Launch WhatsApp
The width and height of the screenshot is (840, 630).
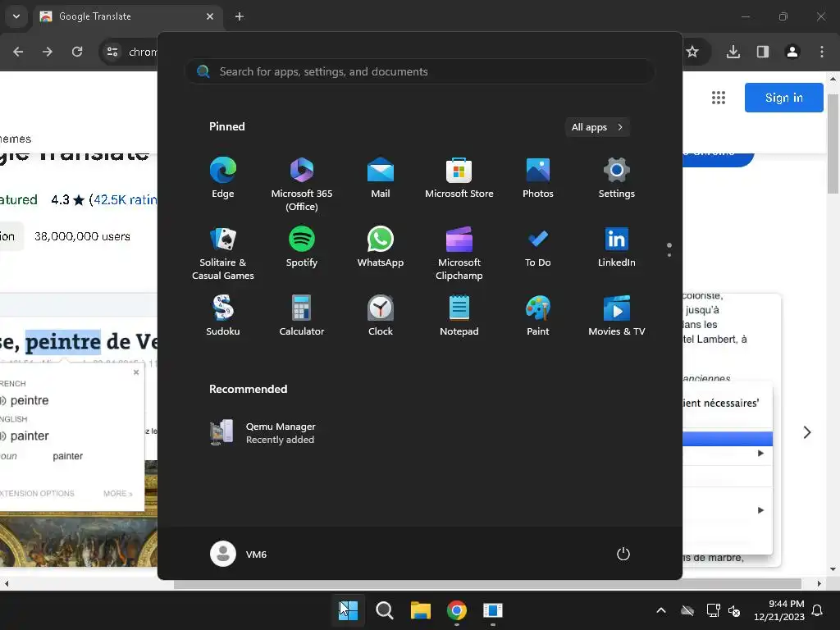(381, 246)
